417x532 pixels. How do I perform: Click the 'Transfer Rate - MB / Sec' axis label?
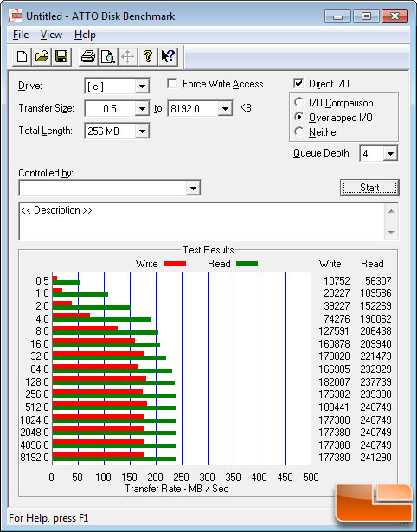tap(176, 489)
